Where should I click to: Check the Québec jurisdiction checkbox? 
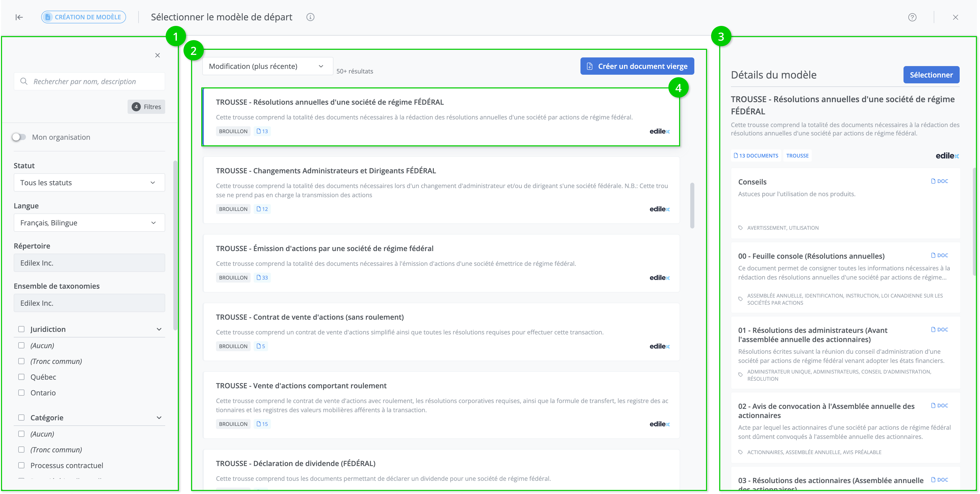pyautogui.click(x=22, y=377)
